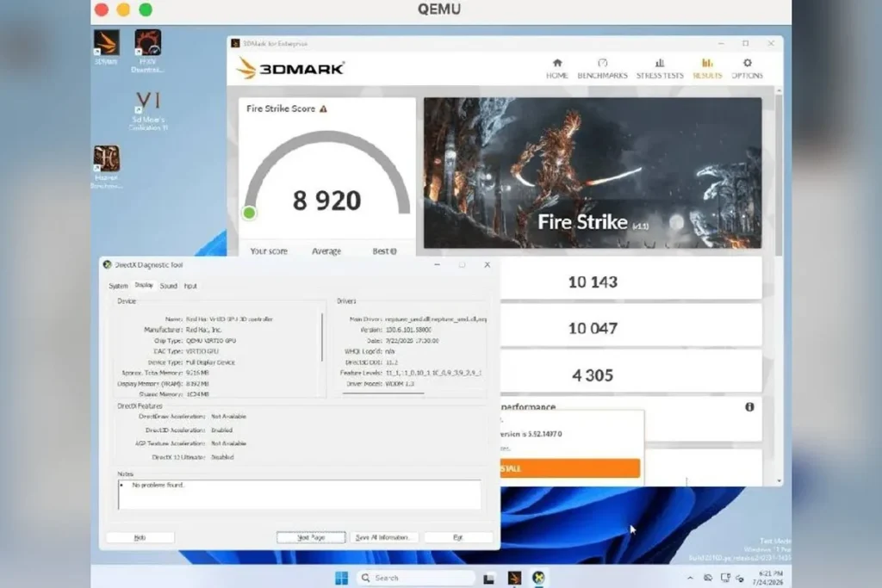Image resolution: width=882 pixels, height=588 pixels.
Task: Show hidden system tray icons chevron
Action: 690,578
